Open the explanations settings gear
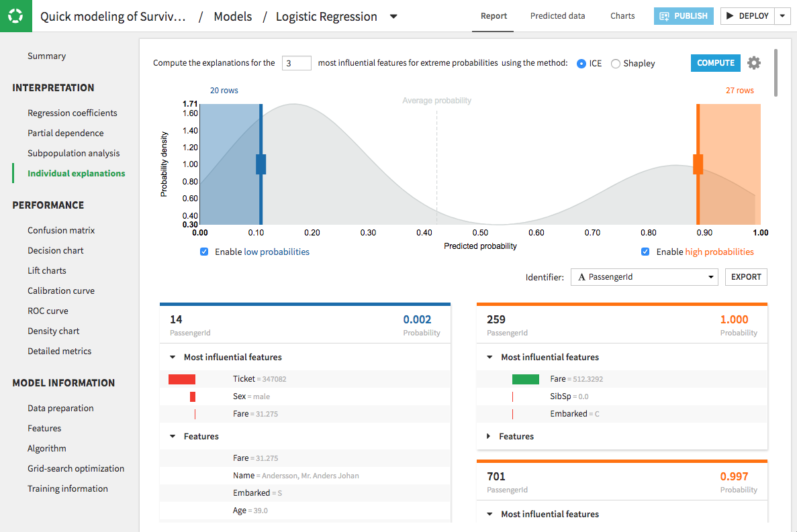This screenshot has width=797, height=532. pyautogui.click(x=754, y=63)
